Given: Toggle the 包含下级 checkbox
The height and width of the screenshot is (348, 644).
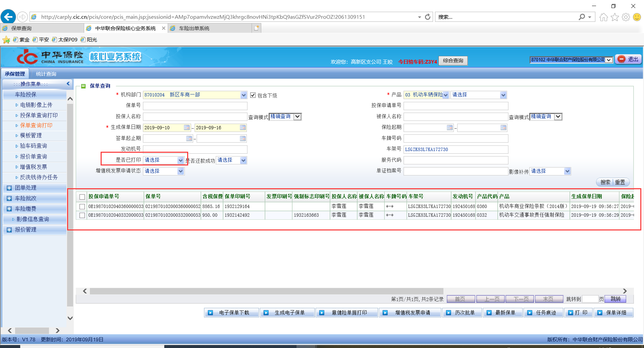Looking at the screenshot, I should pos(253,95).
